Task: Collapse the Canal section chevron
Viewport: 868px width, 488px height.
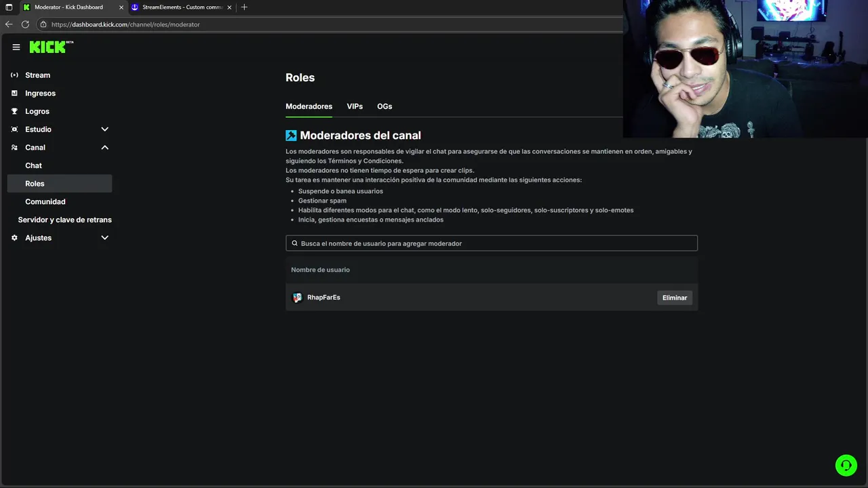Action: point(104,148)
